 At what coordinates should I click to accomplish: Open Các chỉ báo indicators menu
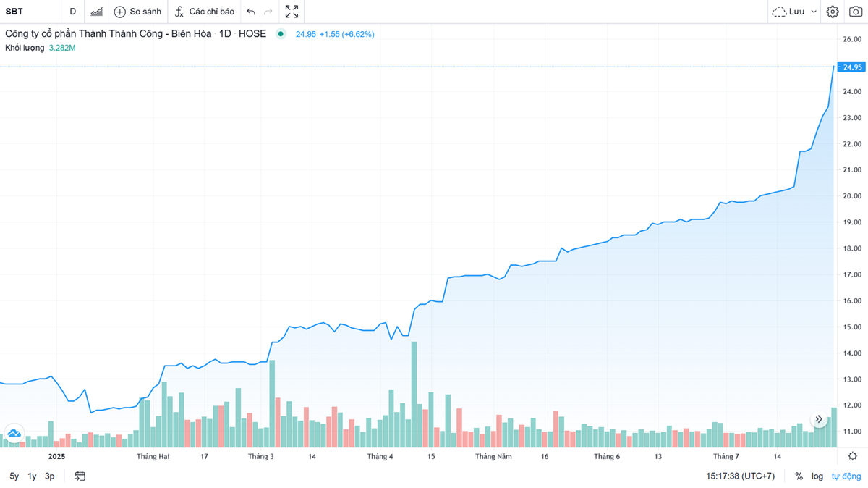(x=205, y=12)
